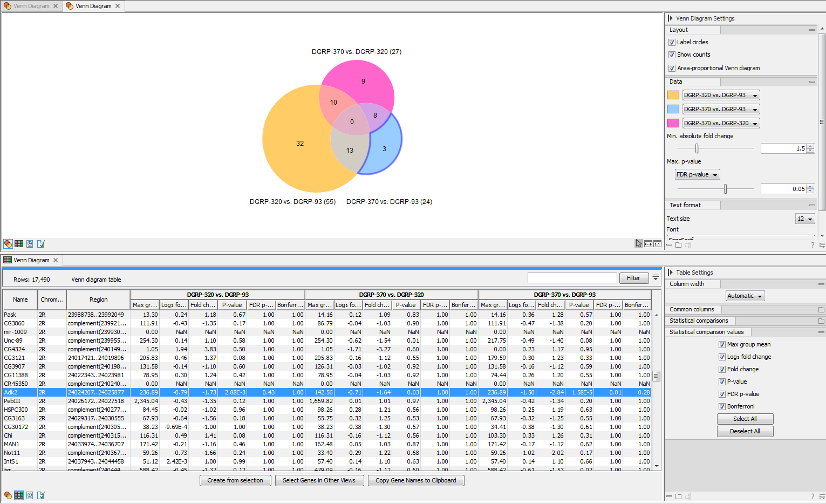The width and height of the screenshot is (826, 504).
Task: Collapse the Venn Diagram Settings side panel
Action: [x=670, y=18]
